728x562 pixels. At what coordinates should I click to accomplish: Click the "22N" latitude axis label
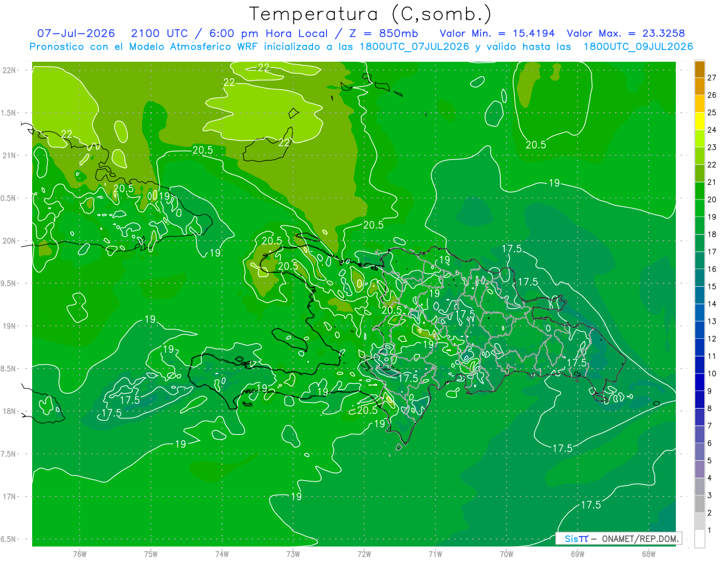click(x=10, y=70)
